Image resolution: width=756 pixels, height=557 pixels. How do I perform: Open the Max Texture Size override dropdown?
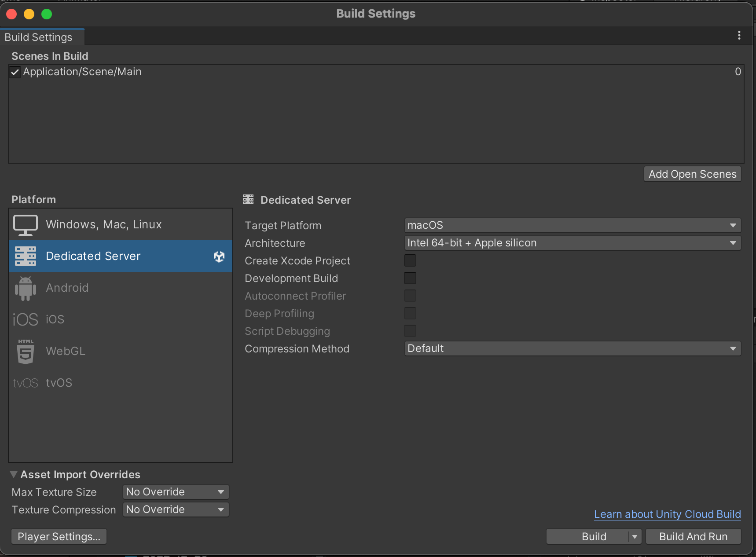pyautogui.click(x=176, y=492)
